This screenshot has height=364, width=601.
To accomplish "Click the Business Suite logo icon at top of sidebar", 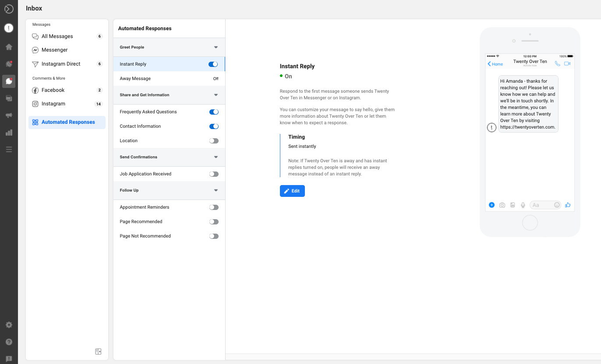I will point(9,9).
